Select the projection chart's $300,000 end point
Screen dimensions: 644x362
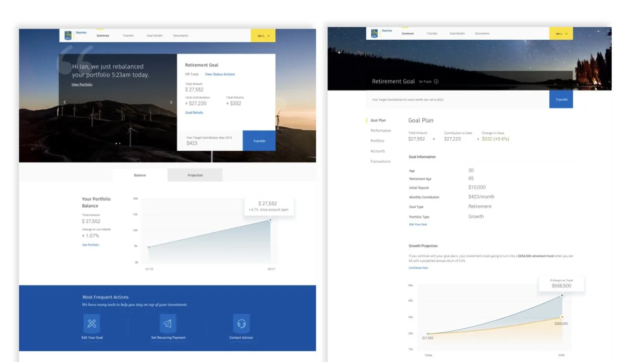(562, 317)
